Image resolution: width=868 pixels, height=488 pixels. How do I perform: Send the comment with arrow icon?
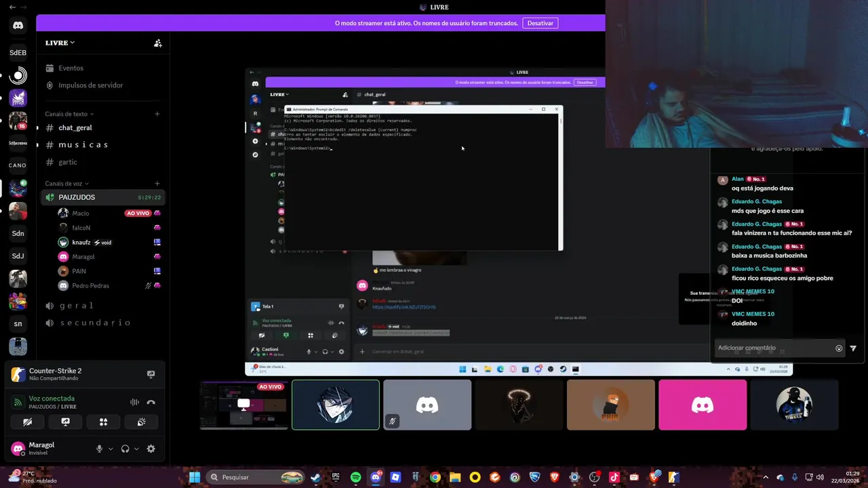853,348
